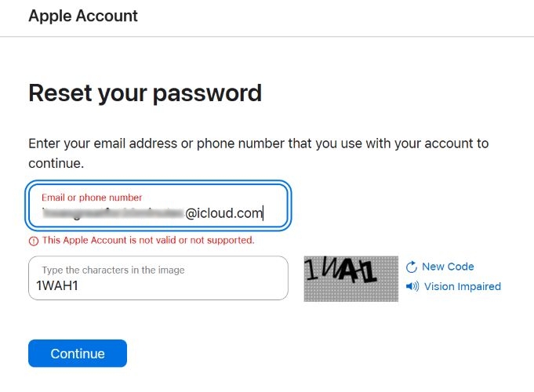Click the distorted captcha image

tap(351, 278)
